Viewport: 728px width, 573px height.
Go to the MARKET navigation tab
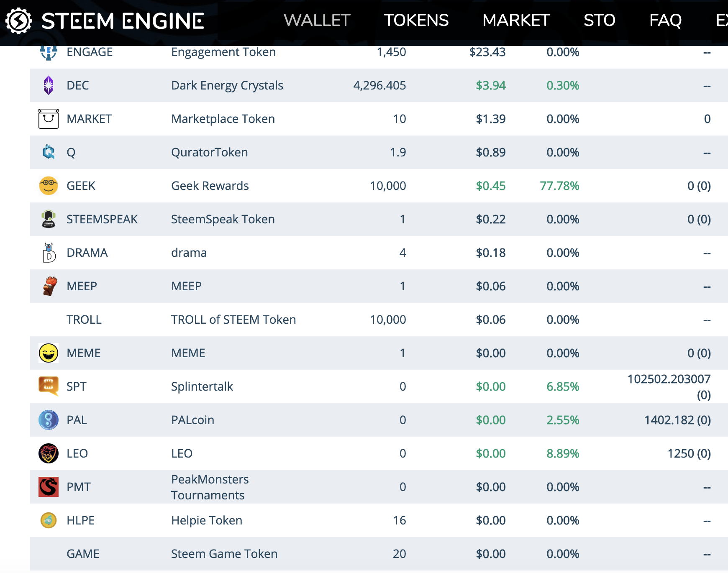[516, 20]
